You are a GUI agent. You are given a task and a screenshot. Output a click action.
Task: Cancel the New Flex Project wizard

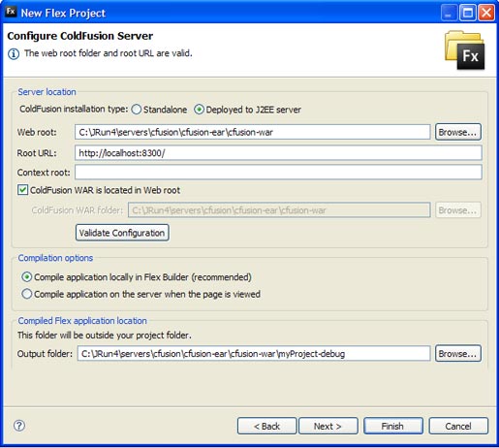458,426
